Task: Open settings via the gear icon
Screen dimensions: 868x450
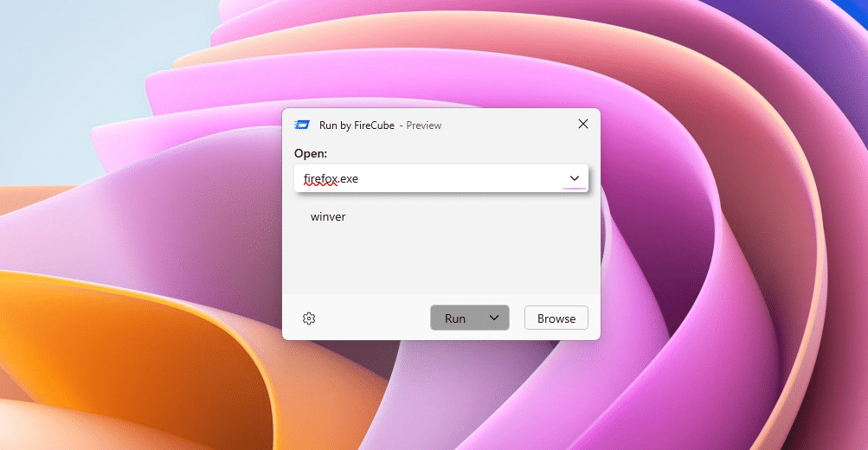Action: pyautogui.click(x=309, y=318)
